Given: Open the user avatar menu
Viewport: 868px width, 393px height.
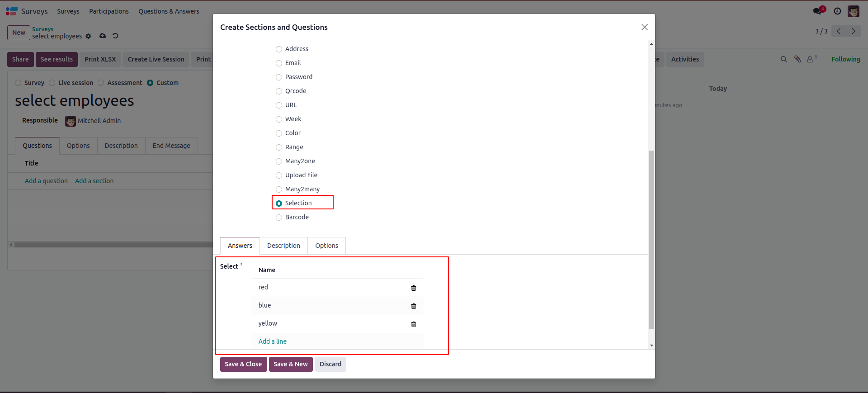Looking at the screenshot, I should coord(854,11).
